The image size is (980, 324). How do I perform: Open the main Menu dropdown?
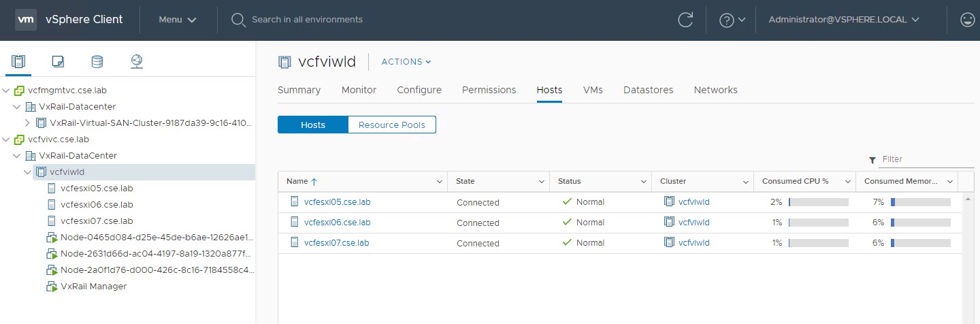[178, 20]
